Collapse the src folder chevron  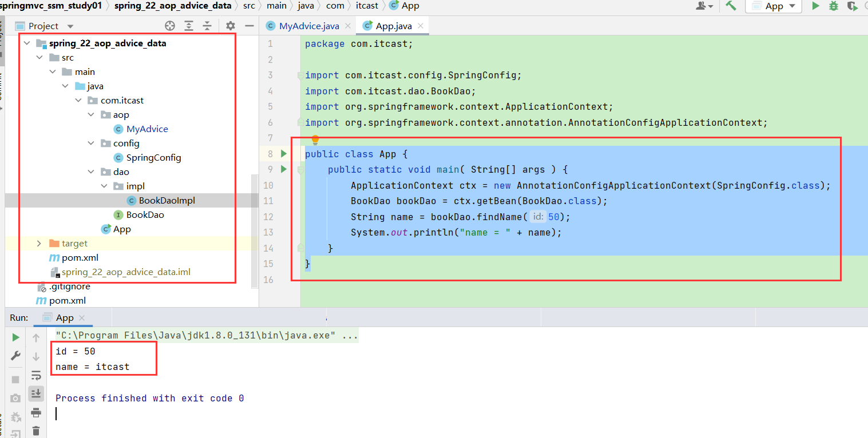(39, 57)
